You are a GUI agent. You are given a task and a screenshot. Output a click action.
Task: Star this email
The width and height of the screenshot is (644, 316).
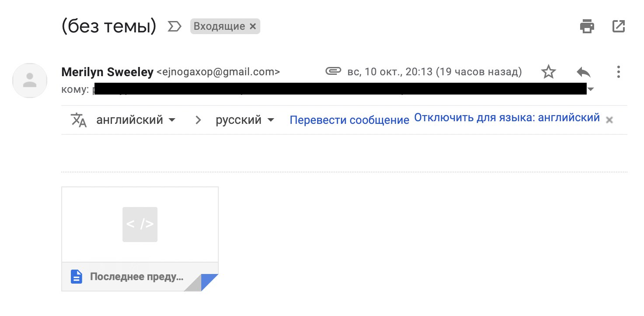click(x=548, y=72)
